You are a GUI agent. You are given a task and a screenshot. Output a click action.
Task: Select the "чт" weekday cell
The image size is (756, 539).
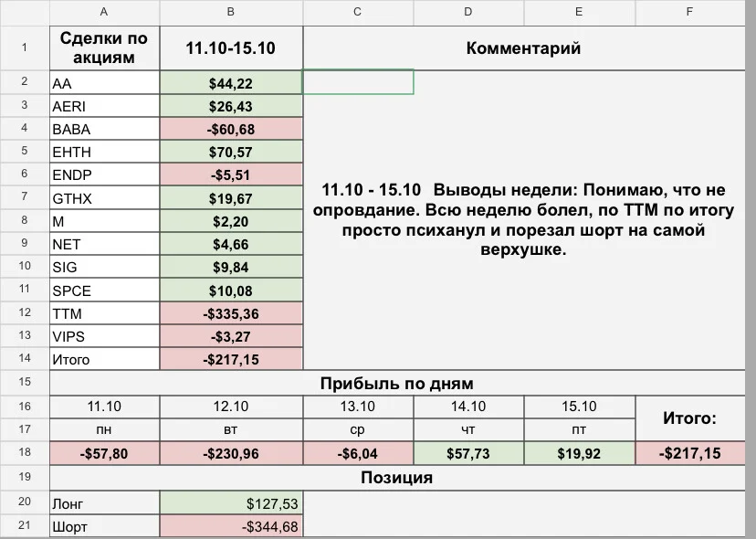click(x=468, y=429)
